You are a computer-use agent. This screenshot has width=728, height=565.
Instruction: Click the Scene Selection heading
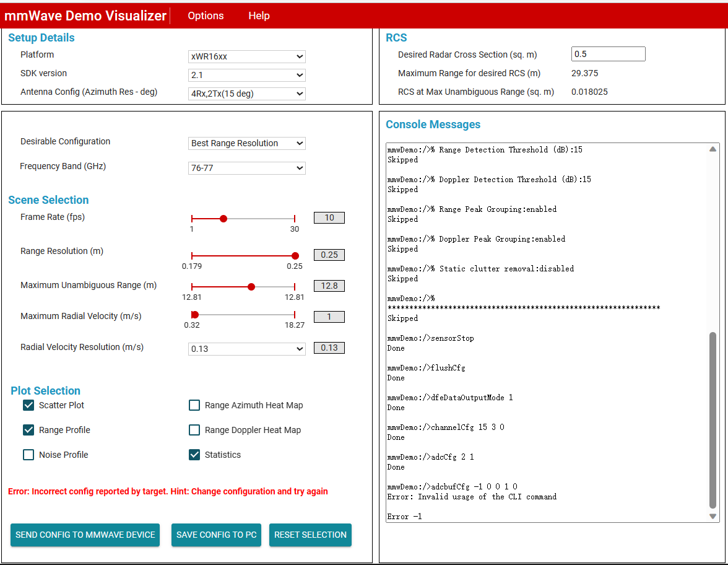(x=48, y=199)
